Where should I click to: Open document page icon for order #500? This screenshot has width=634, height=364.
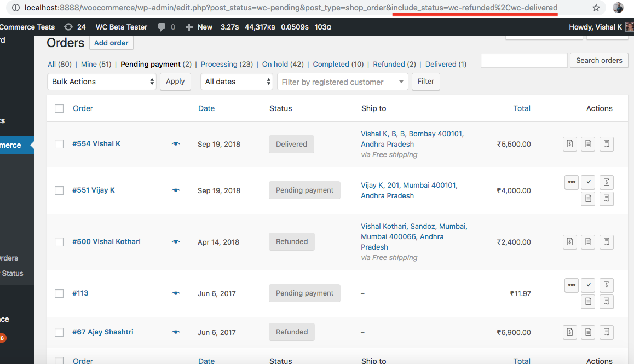point(588,242)
